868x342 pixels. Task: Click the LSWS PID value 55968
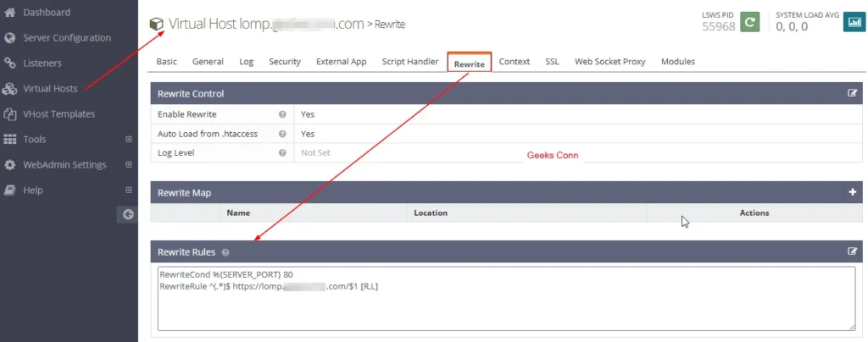[x=719, y=26]
